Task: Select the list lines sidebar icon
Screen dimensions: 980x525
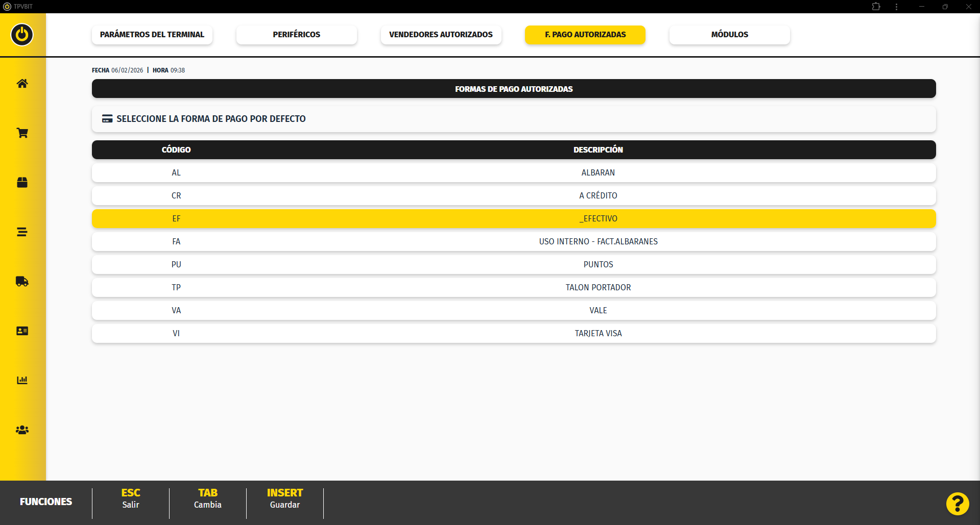Action: point(22,232)
